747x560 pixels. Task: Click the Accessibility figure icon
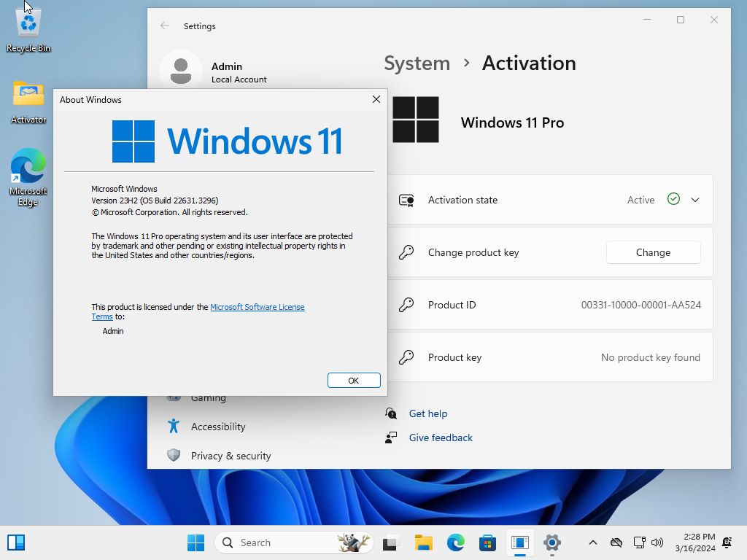[x=174, y=426]
